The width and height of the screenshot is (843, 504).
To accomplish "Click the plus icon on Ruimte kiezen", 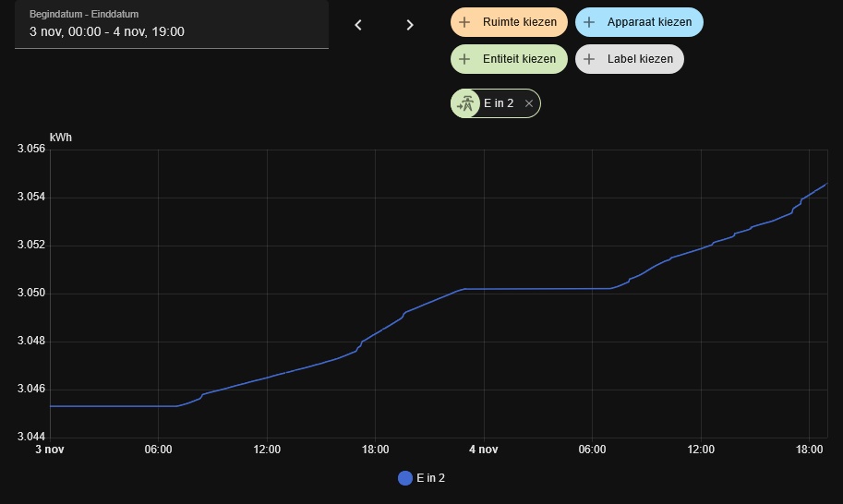I will point(464,22).
